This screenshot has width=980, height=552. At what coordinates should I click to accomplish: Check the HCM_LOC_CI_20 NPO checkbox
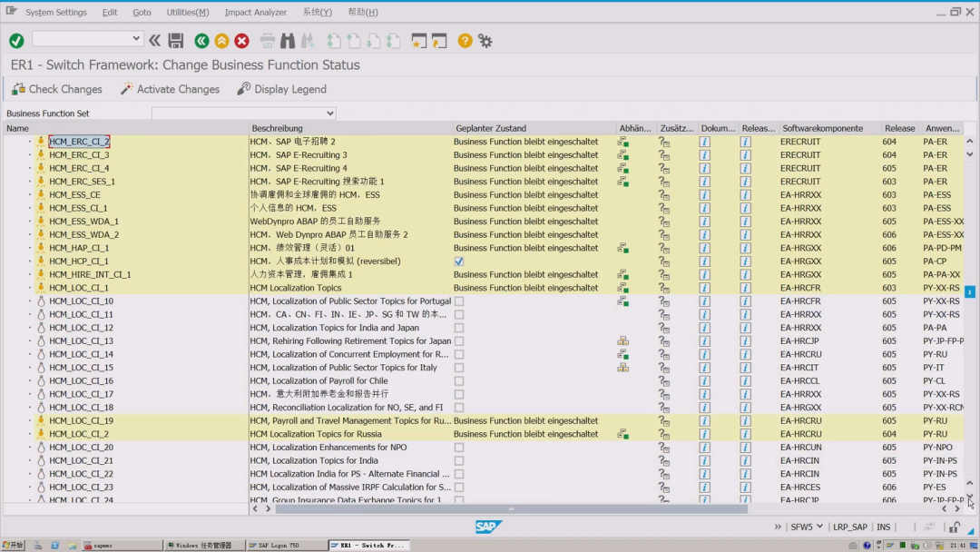click(x=459, y=448)
